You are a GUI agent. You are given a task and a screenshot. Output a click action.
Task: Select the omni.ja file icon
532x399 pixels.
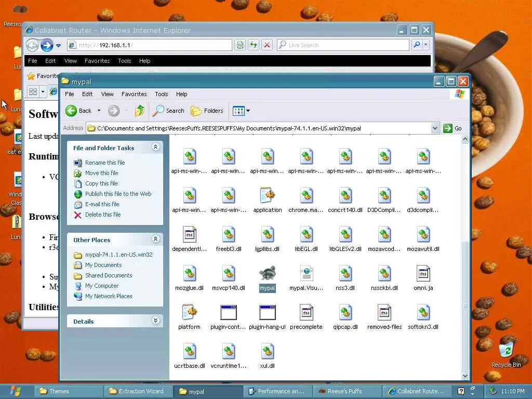[423, 273]
